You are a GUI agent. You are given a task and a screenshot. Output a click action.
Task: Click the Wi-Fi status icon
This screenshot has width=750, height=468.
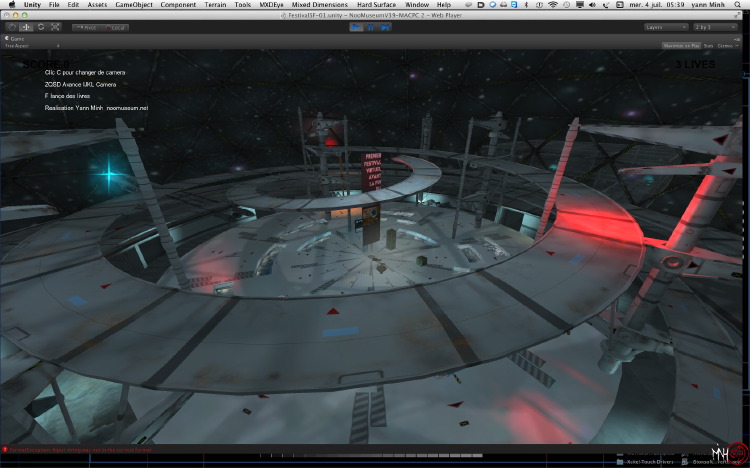coord(553,4)
